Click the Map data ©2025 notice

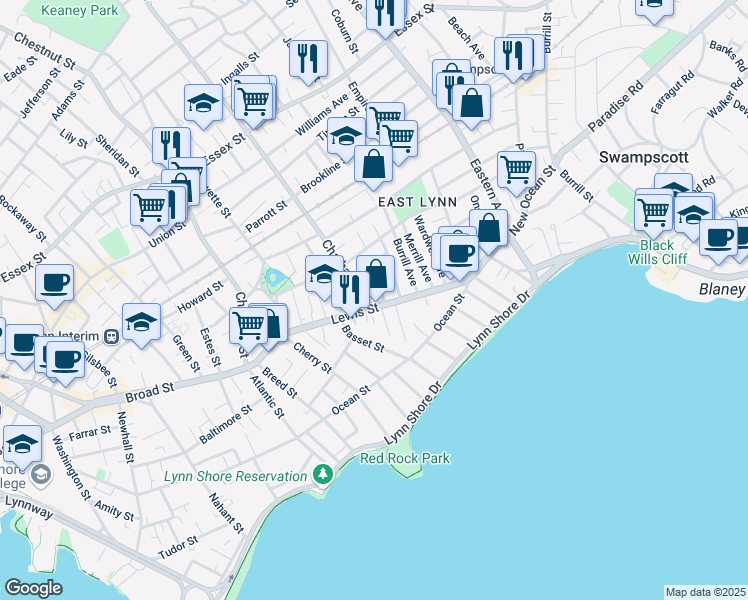706,592
